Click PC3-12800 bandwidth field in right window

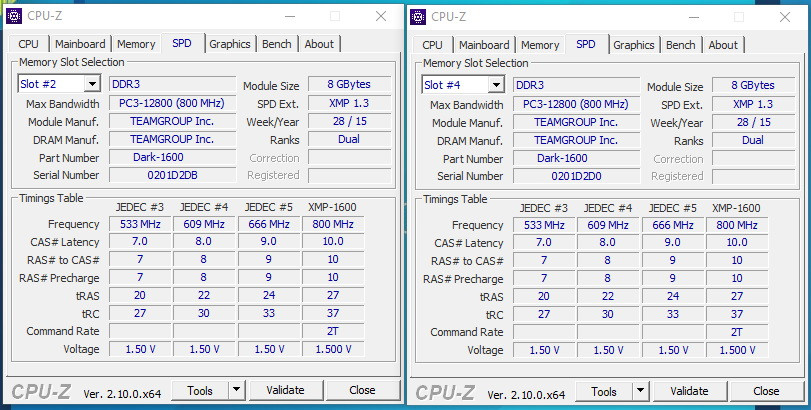click(576, 104)
